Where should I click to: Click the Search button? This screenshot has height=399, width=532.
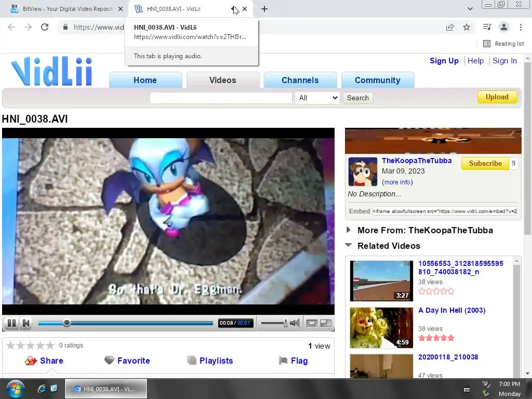[358, 98]
